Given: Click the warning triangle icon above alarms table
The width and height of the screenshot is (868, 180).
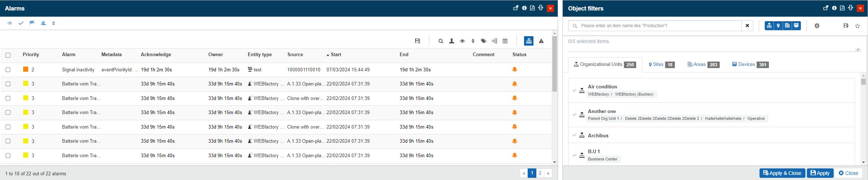Looking at the screenshot, I should click(541, 41).
